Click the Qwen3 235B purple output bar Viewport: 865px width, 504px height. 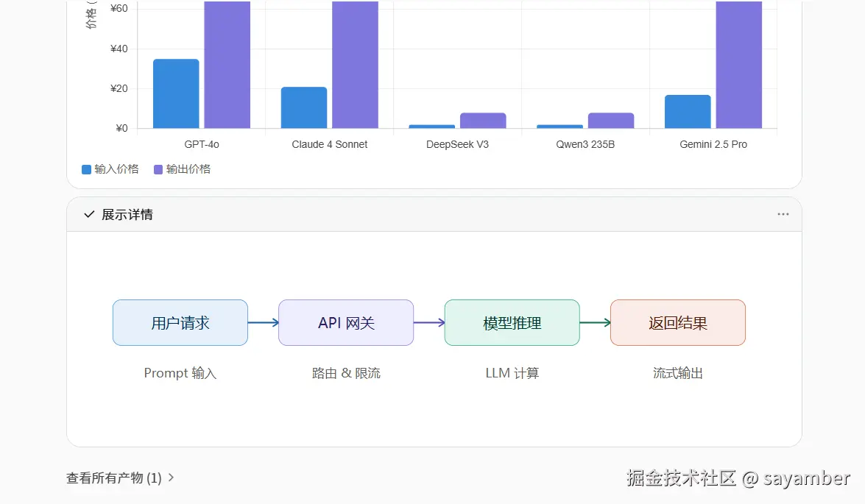(x=611, y=121)
